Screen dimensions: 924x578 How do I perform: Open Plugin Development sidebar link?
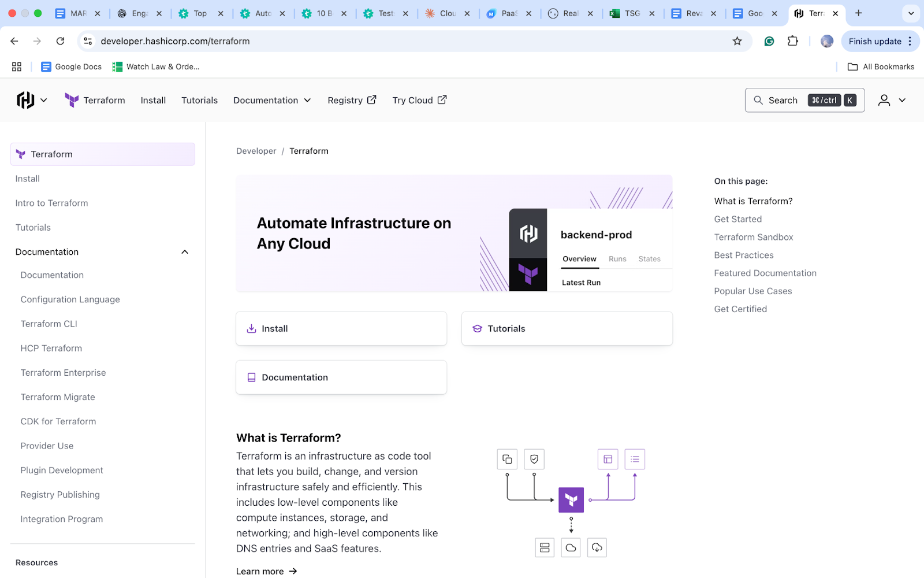point(62,470)
